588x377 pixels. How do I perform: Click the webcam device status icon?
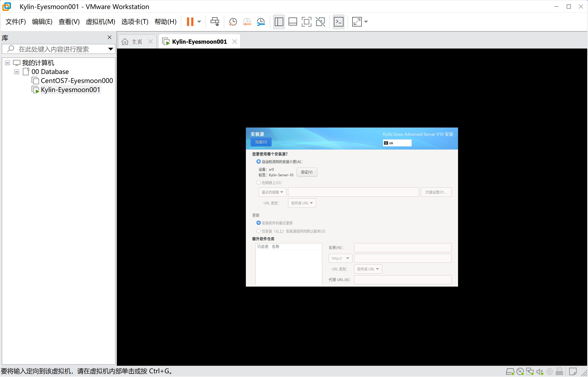tap(550, 372)
